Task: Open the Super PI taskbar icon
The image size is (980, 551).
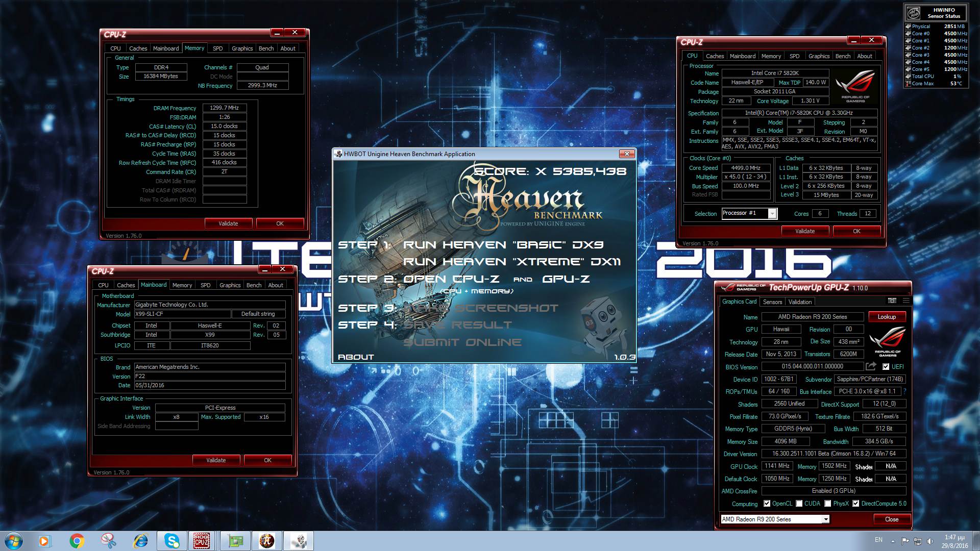Action: pyautogui.click(x=267, y=541)
